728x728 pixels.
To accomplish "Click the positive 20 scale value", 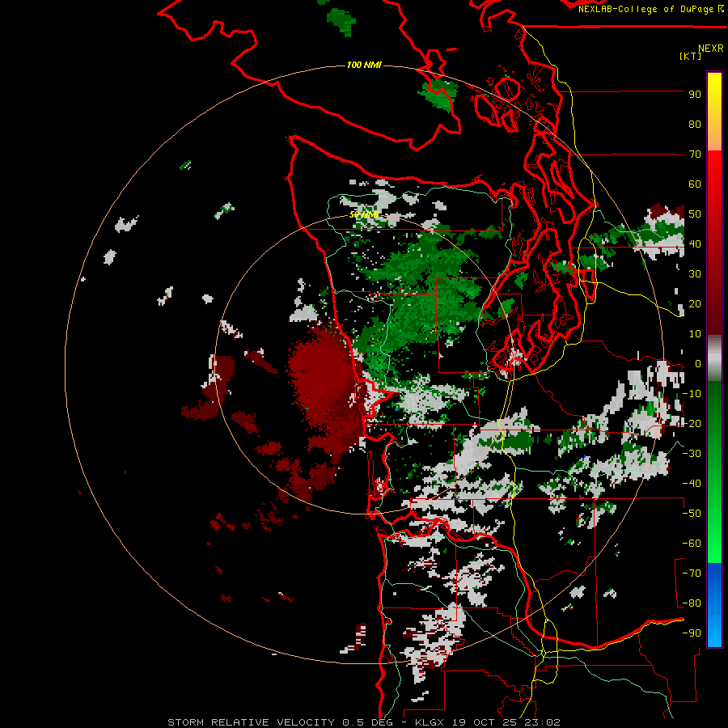I will [x=695, y=304].
